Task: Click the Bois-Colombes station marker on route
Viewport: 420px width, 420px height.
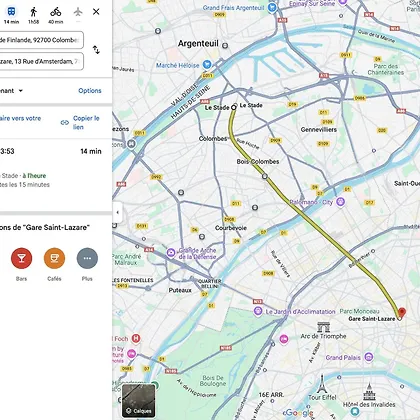Action: [x=265, y=176]
